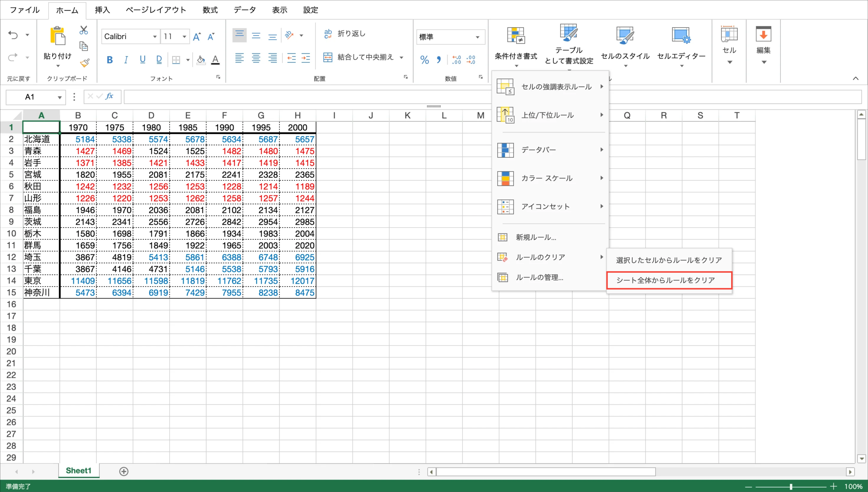Click the formula bar input field
Viewport: 868px width, 492px height.
[x=304, y=97]
